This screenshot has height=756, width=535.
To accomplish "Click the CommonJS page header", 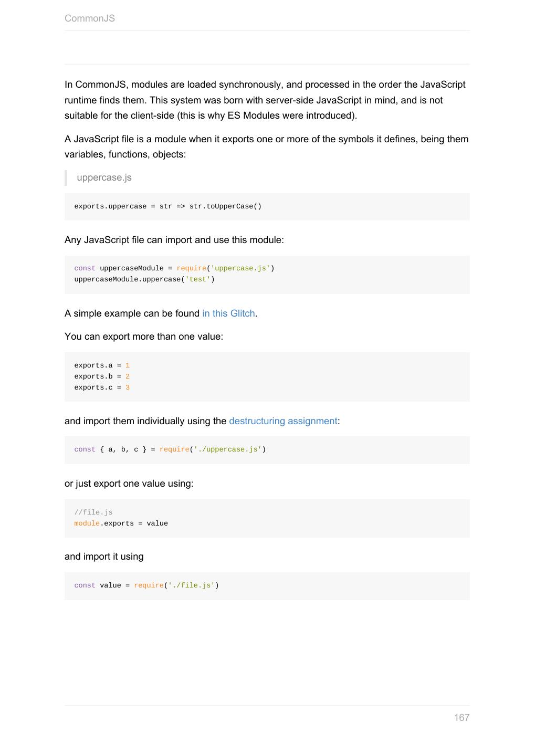I will 90,18.
